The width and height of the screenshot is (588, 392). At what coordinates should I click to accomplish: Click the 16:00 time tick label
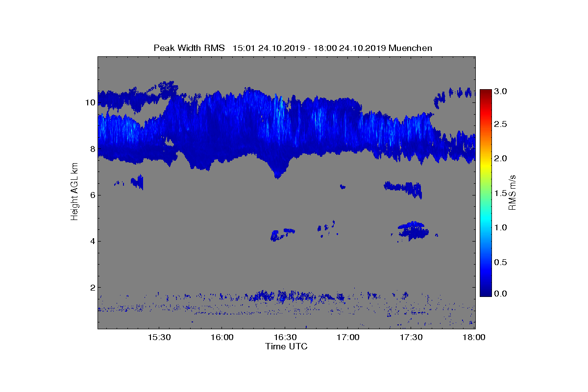point(223,337)
